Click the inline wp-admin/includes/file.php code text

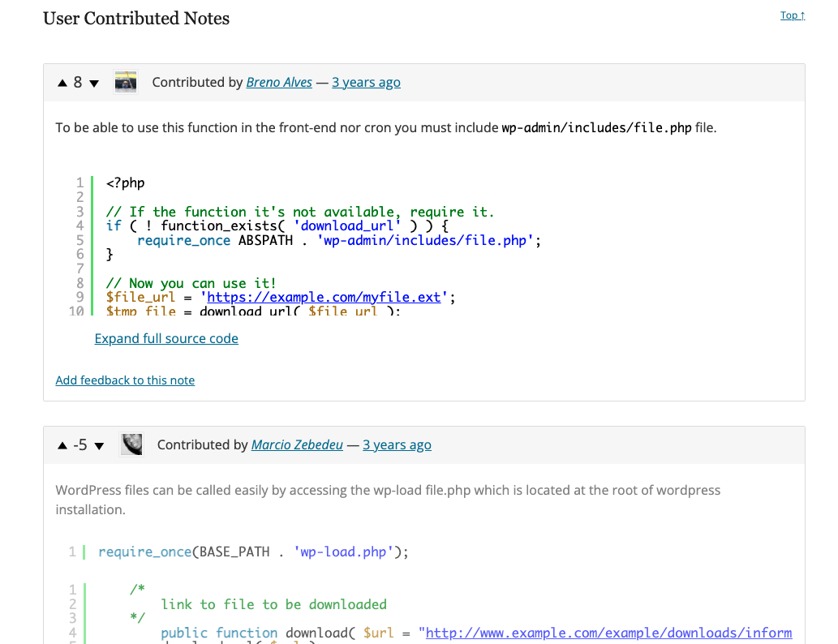pyautogui.click(x=597, y=127)
